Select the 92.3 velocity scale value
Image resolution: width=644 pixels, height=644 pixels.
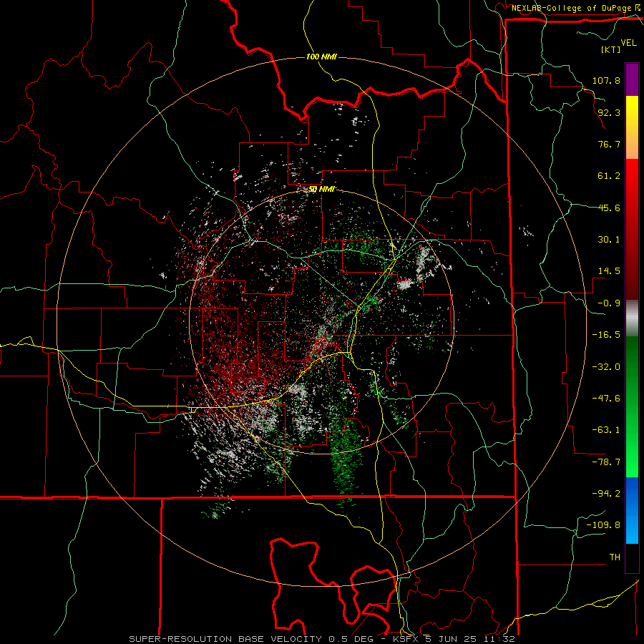[x=609, y=112]
